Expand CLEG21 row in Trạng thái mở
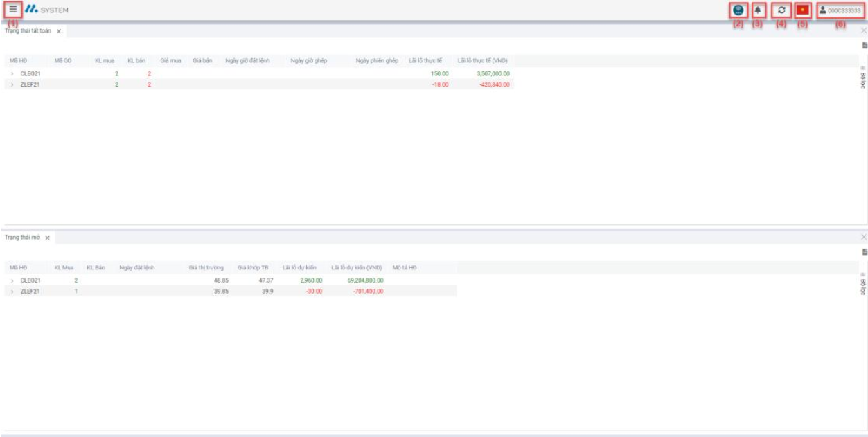The width and height of the screenshot is (868, 437). pos(12,280)
